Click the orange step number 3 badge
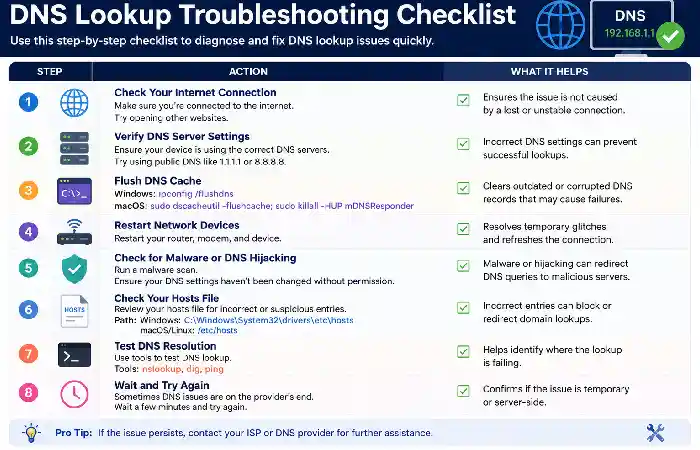 (28, 190)
